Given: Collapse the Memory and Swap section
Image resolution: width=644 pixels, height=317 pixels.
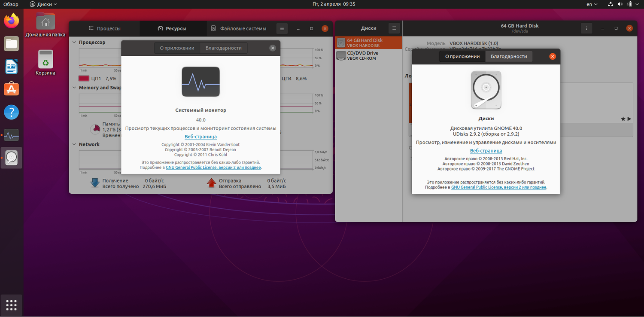Looking at the screenshot, I should click(x=74, y=87).
